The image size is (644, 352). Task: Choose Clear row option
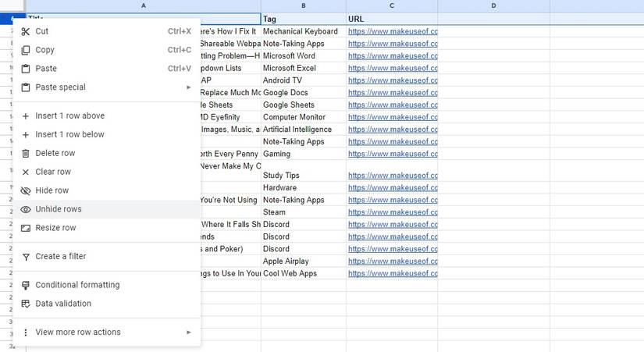pos(107,172)
